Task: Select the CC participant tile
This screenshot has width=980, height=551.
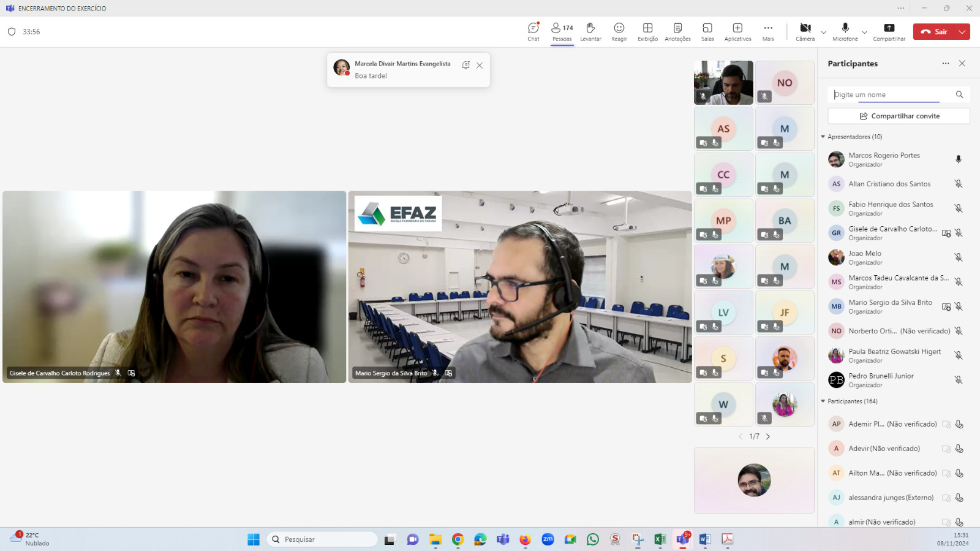Action: click(x=723, y=175)
